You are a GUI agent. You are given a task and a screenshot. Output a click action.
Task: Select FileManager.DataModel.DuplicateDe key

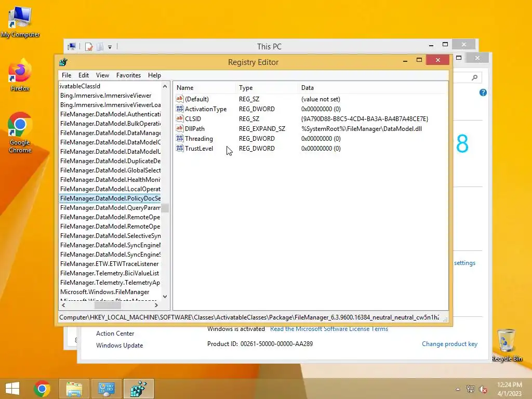[110, 161]
